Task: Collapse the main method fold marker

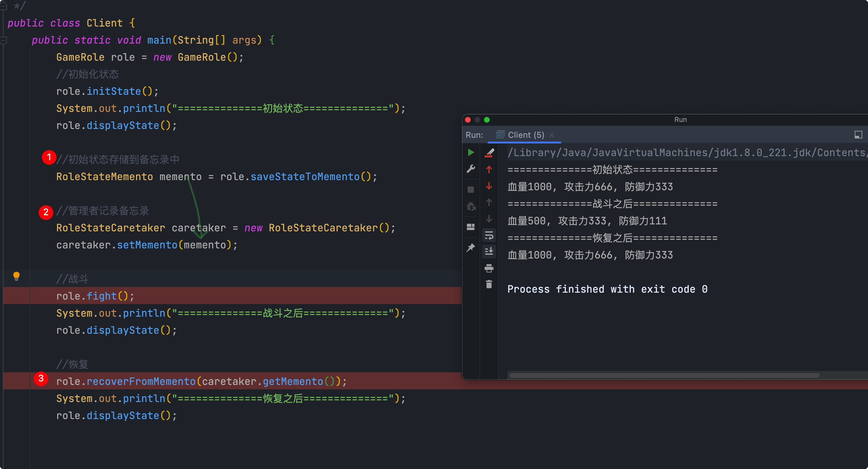Action: (3, 41)
